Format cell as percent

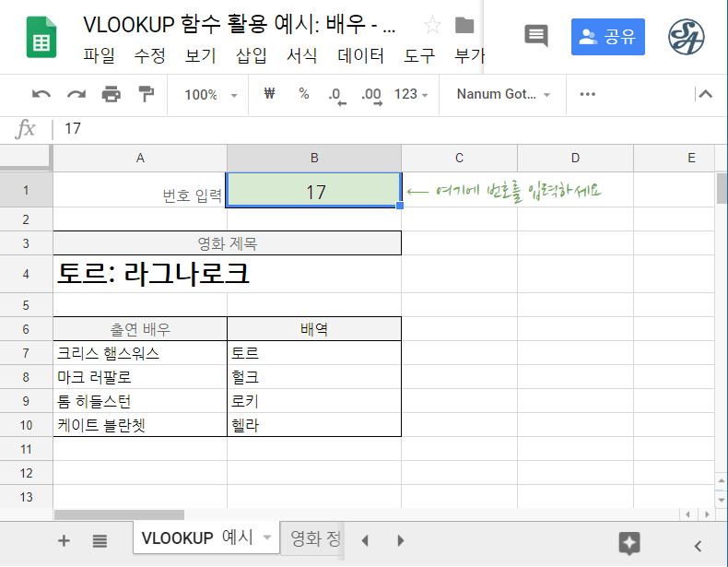pos(304,94)
